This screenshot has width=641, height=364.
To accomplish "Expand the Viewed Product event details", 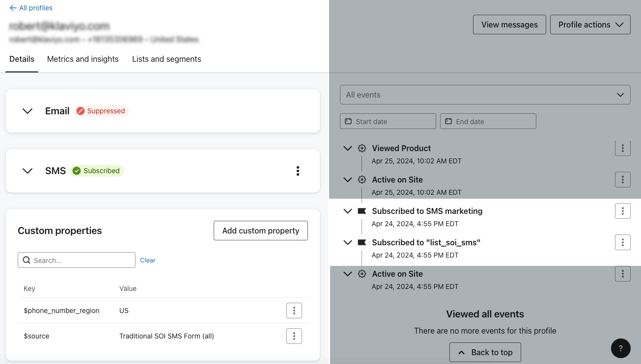I will tap(348, 148).
